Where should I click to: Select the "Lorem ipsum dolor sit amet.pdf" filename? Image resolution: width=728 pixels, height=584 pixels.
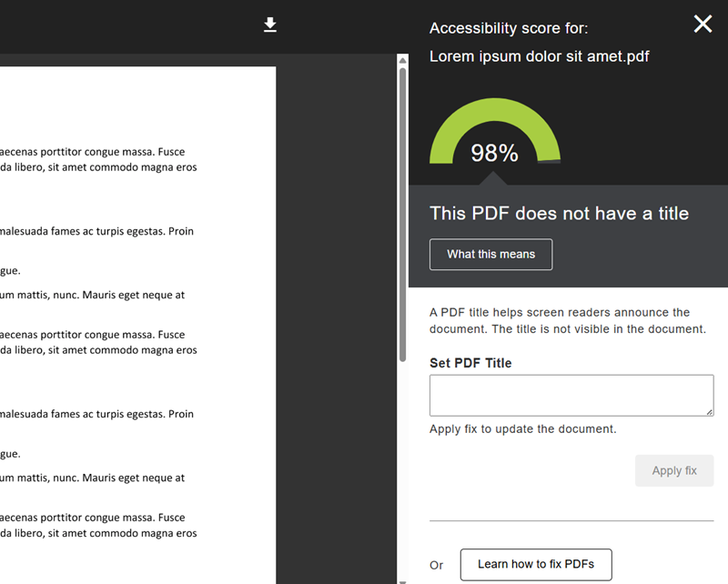click(539, 56)
